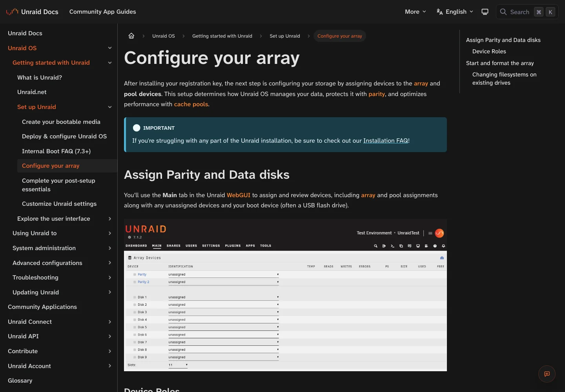Image resolution: width=565 pixels, height=392 pixels.
Task: Jump to Device Roles in contents
Action: coord(489,51)
